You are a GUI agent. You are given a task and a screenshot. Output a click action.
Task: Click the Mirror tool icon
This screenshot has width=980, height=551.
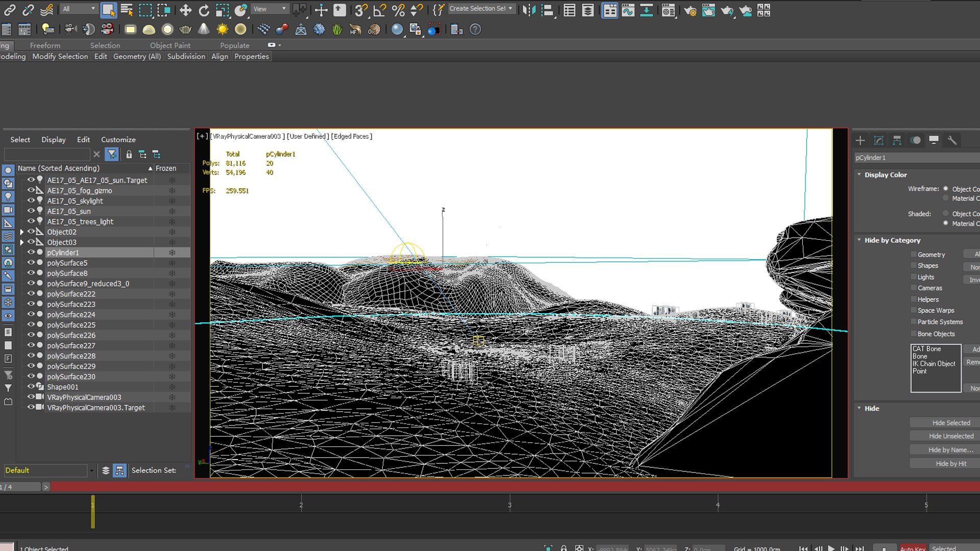(529, 10)
